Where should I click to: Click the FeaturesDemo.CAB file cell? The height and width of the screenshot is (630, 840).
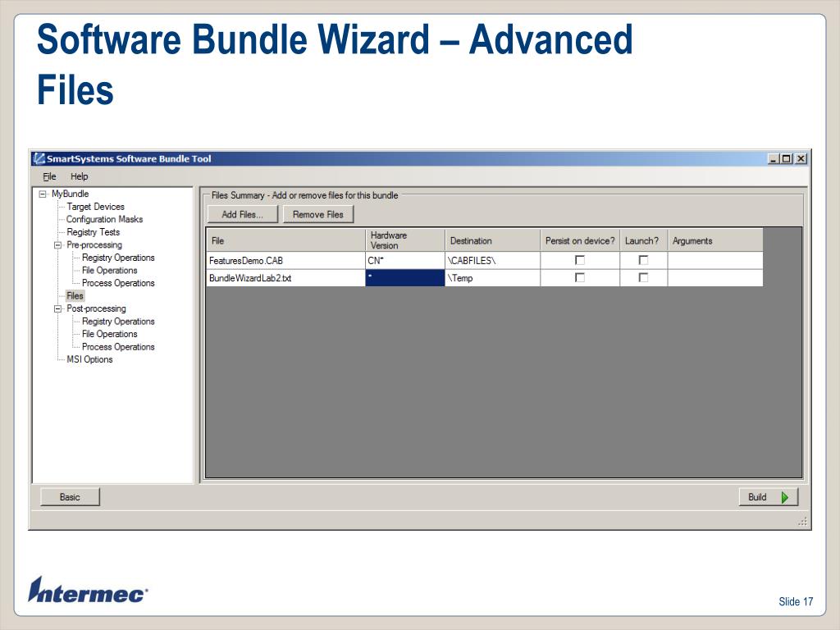285,260
